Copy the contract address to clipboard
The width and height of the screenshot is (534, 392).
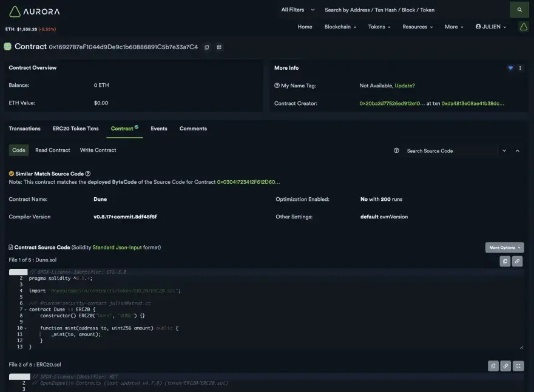(207, 47)
